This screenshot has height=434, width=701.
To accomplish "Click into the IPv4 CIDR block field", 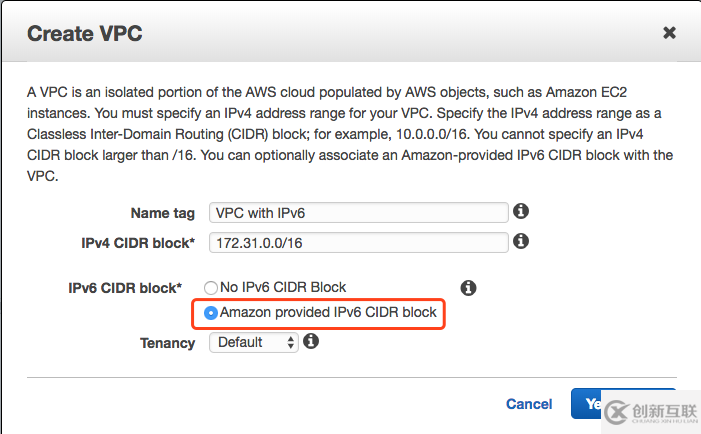I will coord(359,242).
